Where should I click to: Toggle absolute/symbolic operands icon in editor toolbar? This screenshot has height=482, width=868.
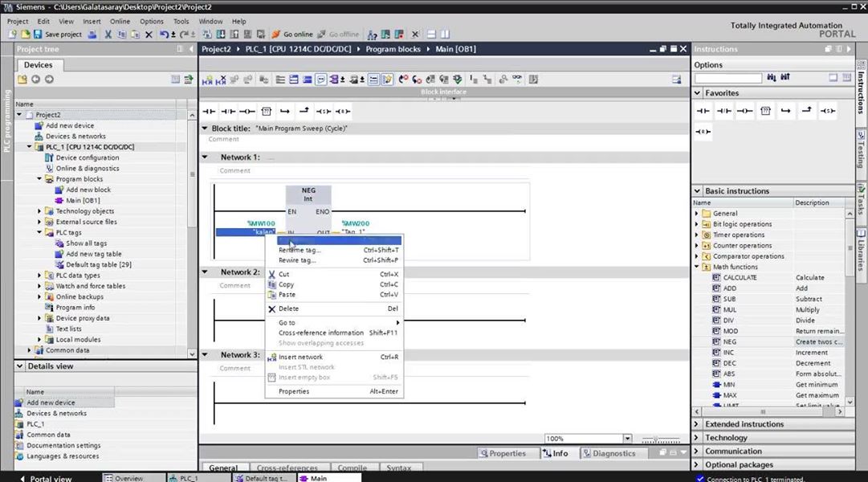tap(334, 80)
